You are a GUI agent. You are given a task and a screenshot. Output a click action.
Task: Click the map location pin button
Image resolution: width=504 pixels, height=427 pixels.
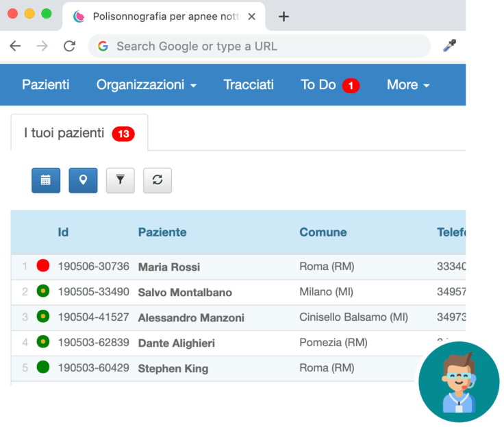(83, 180)
